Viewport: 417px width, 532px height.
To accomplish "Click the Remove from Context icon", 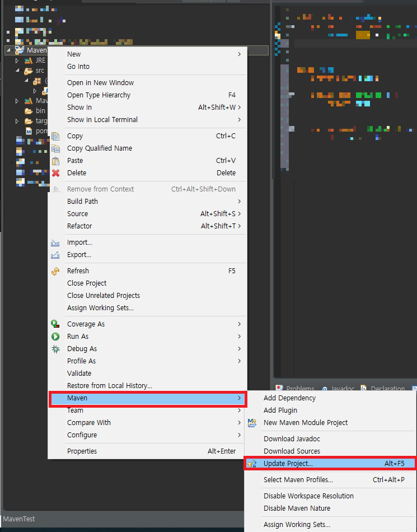I will [x=56, y=189].
